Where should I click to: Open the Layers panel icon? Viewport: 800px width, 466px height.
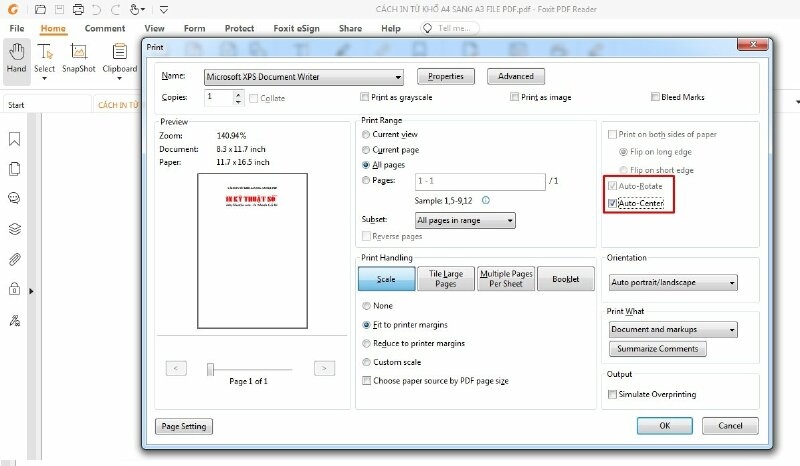[14, 229]
